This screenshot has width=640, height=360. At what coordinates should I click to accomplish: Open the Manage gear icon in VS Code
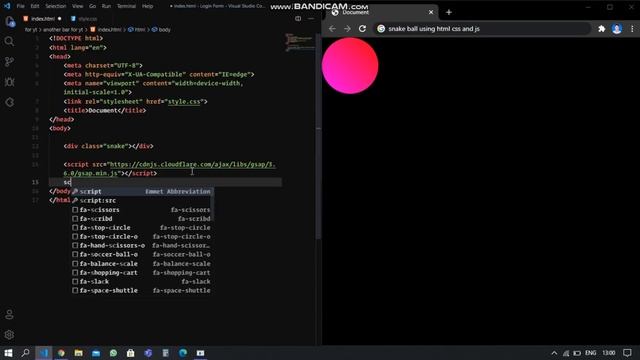[x=9, y=335]
